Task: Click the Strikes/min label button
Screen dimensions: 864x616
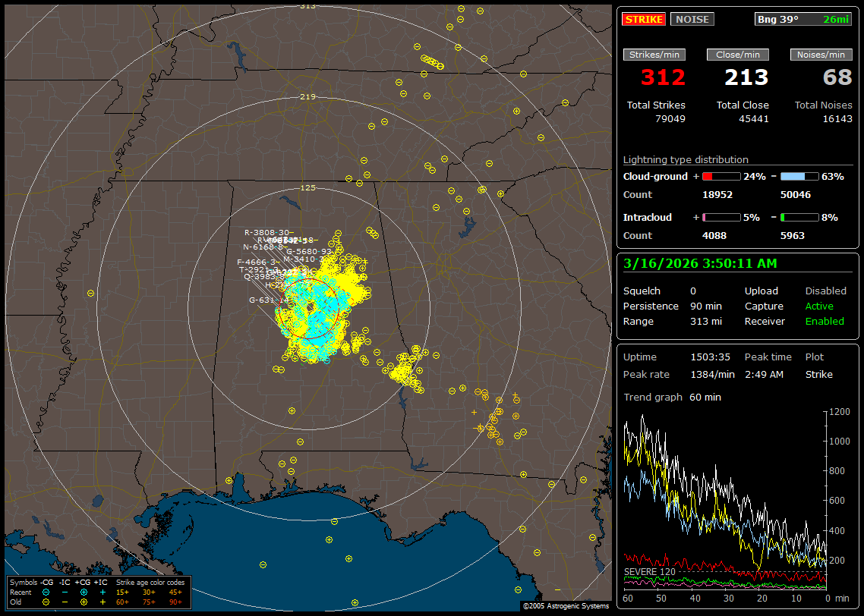Action: (654, 55)
